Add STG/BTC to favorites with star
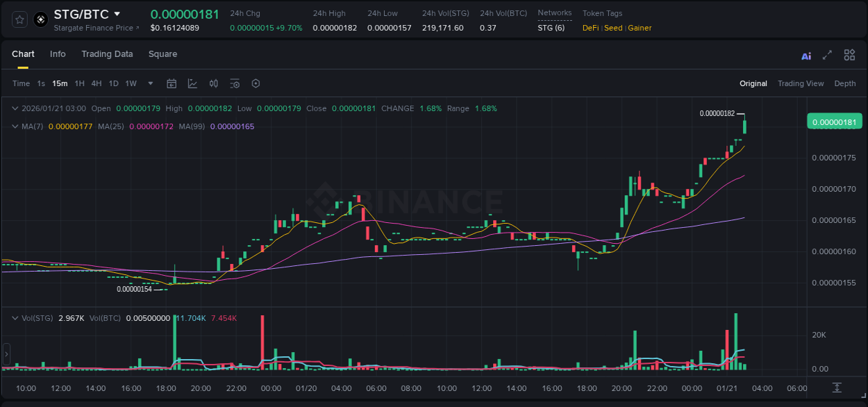The width and height of the screenshot is (868, 407). (20, 19)
